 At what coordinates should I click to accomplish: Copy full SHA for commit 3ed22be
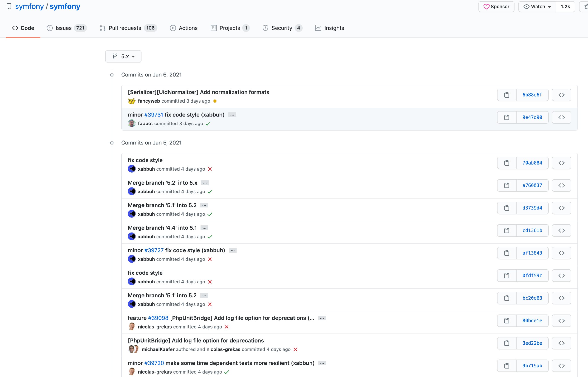pos(506,343)
